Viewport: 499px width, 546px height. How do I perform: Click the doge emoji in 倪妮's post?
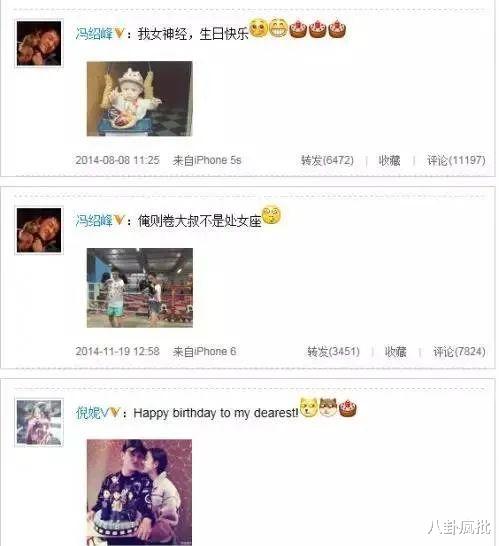(309, 407)
